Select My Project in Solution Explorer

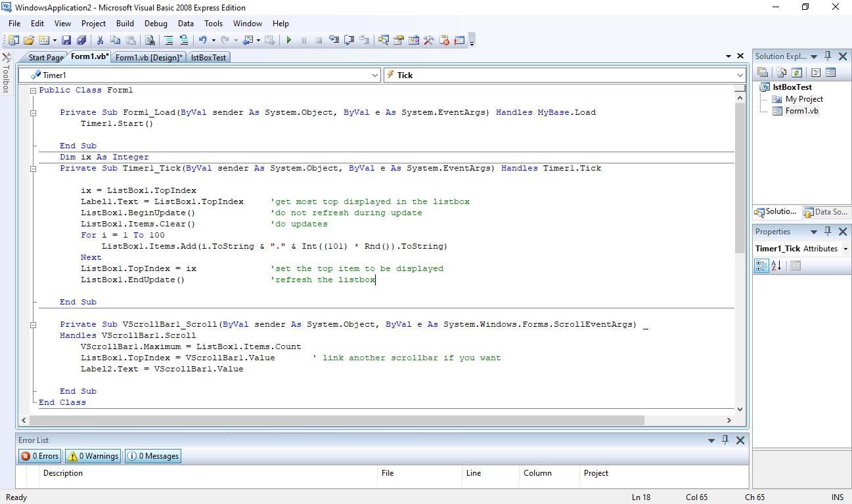point(803,99)
